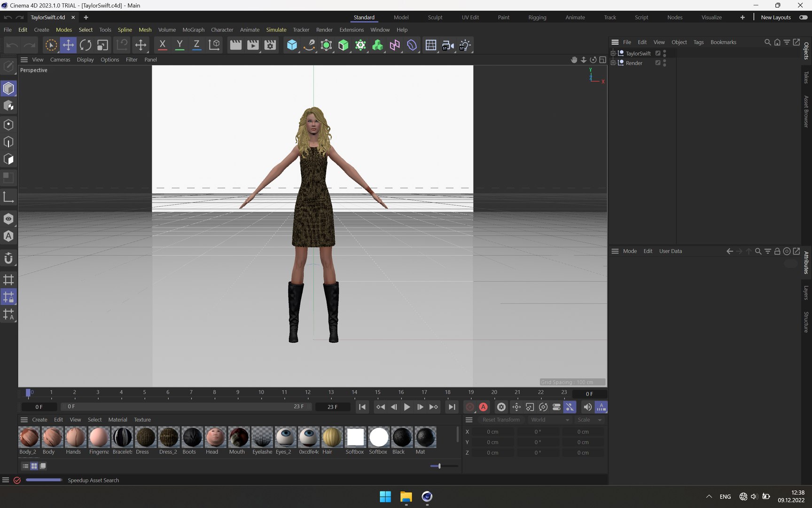The image size is (812, 508).
Task: Open search in the Object Manager
Action: click(767, 42)
